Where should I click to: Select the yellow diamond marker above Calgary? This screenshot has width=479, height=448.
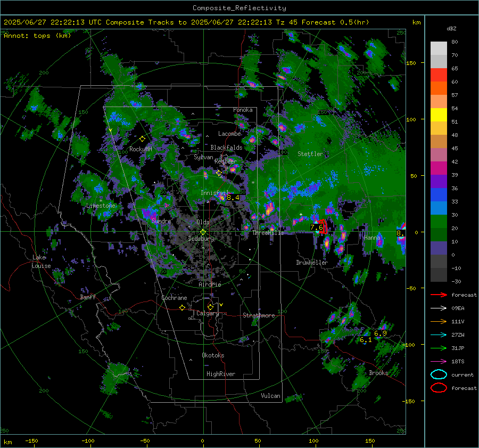tap(210, 307)
